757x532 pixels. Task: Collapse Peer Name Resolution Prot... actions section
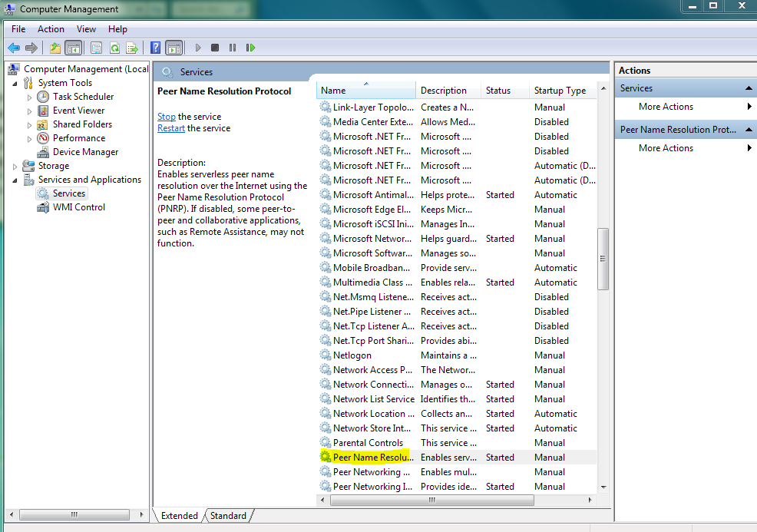749,130
